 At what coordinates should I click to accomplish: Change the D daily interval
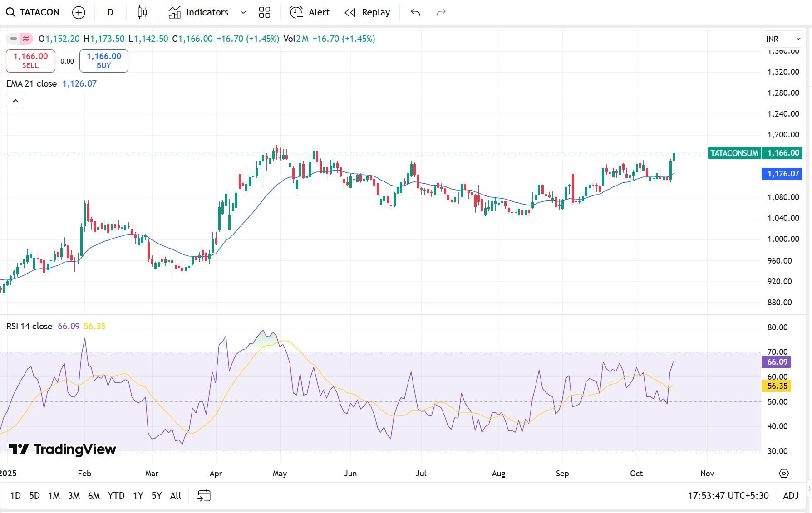point(110,12)
